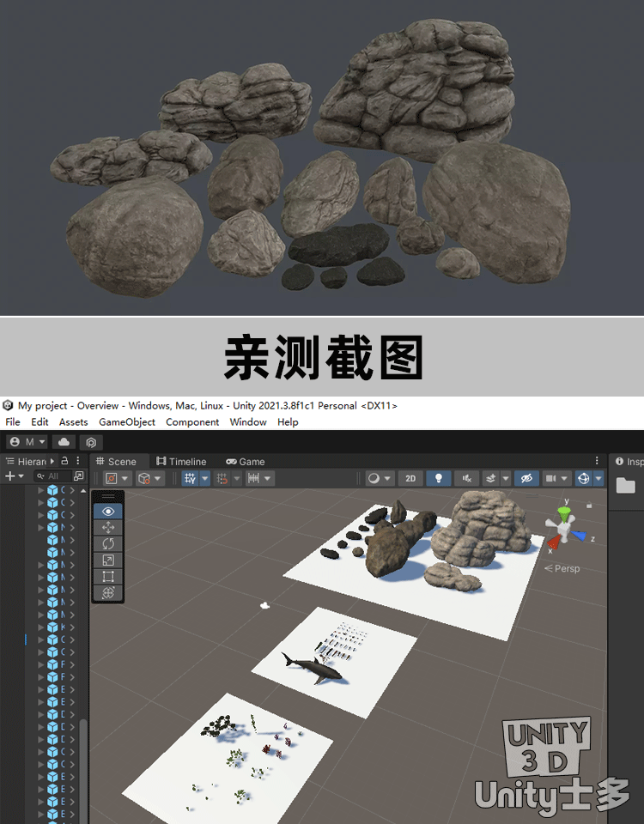Select the View (eye) tool in overlay
The width and height of the screenshot is (644, 824).
point(108,511)
